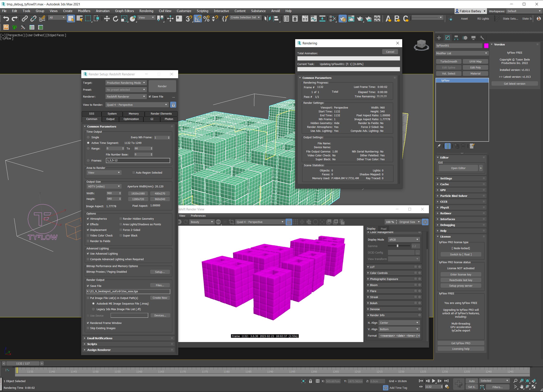
Task: Open the Renderer dropdown
Action: 126,97
